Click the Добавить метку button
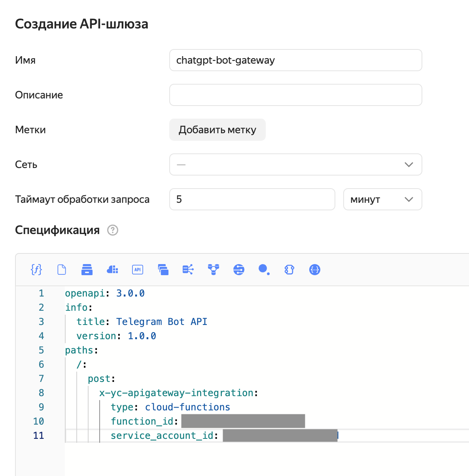The height and width of the screenshot is (476, 469). pyautogui.click(x=217, y=130)
